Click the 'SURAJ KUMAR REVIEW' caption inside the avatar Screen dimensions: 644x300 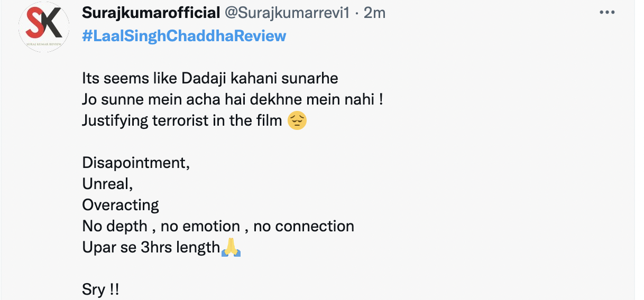pyautogui.click(x=44, y=44)
